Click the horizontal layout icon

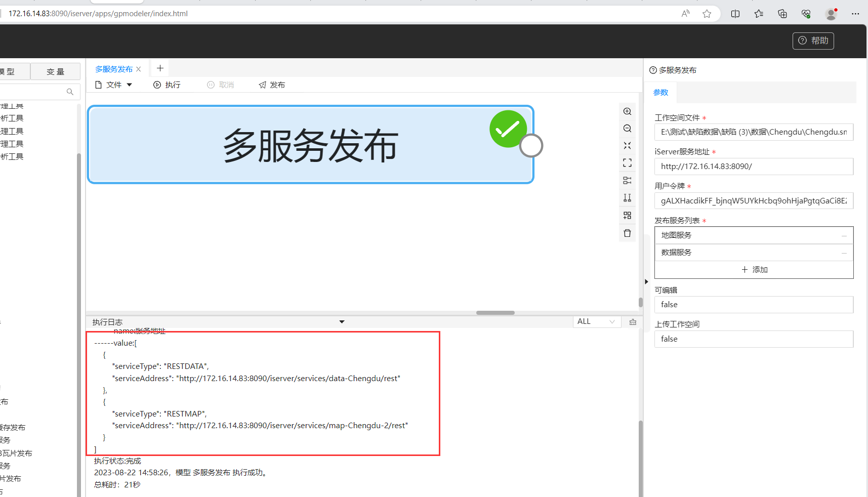[x=627, y=181]
